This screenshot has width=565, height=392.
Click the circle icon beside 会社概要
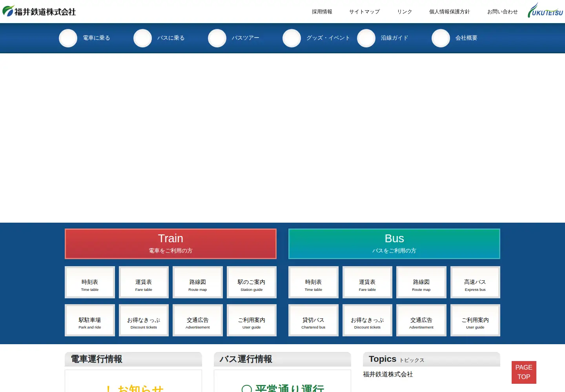coord(441,38)
